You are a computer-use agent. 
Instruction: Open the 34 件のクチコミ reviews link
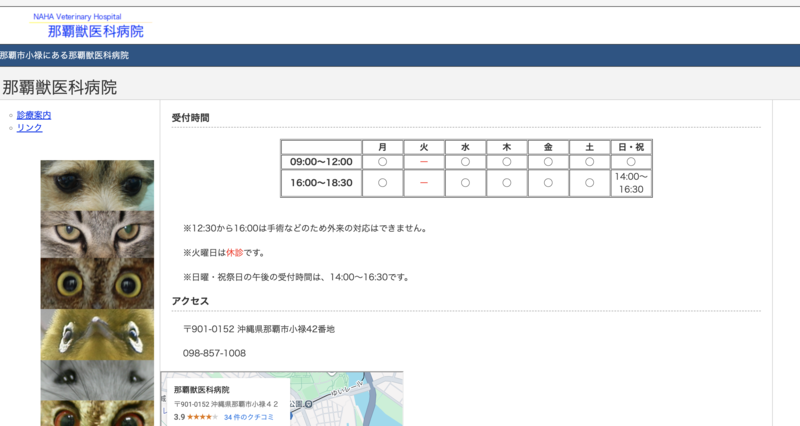coord(247,416)
